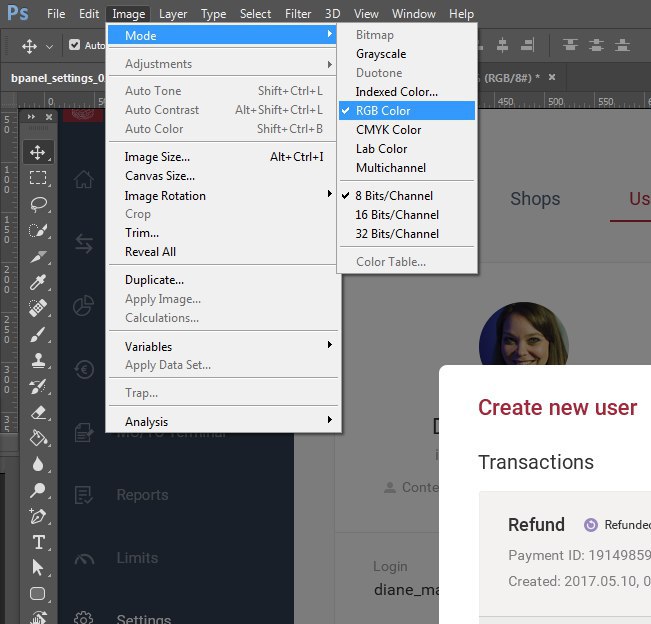651x624 pixels.
Task: Choose Image Size... from Image menu
Action: [222, 157]
